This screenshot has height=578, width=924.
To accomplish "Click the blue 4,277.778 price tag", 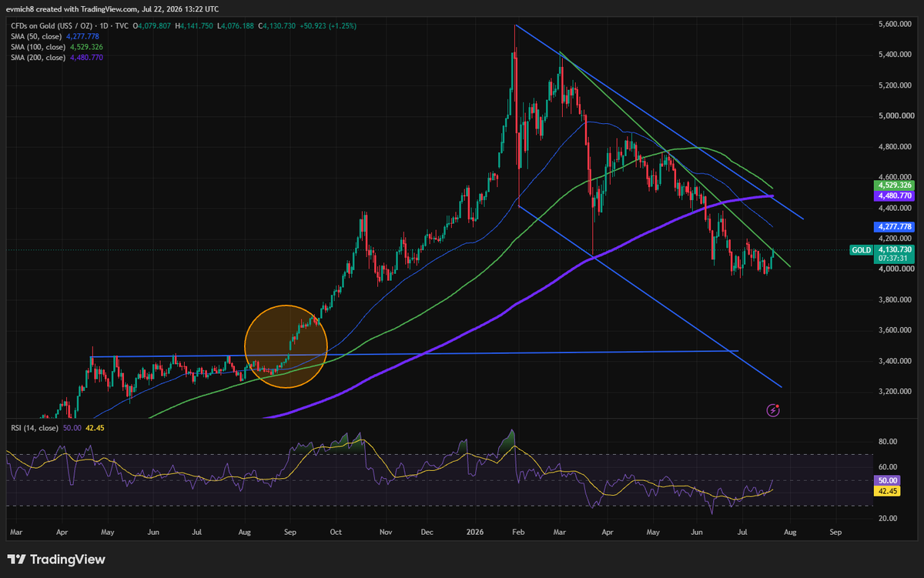I will (x=896, y=227).
